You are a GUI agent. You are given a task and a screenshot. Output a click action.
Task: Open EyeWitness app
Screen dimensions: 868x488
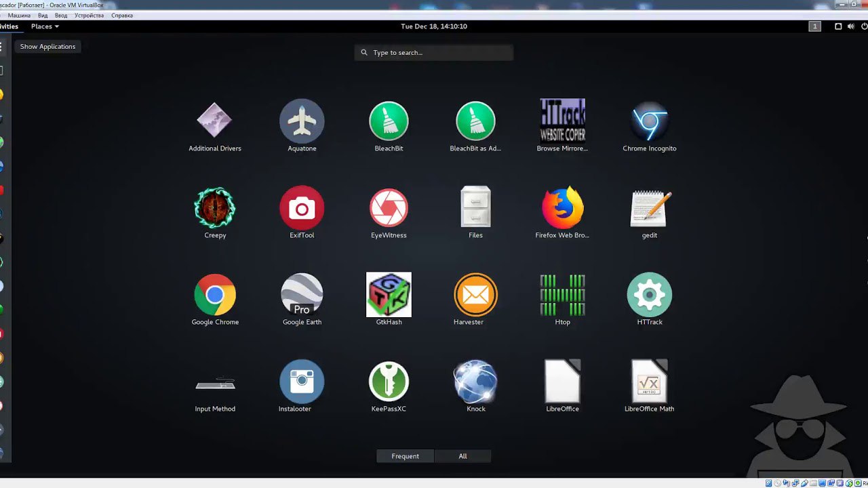point(389,208)
